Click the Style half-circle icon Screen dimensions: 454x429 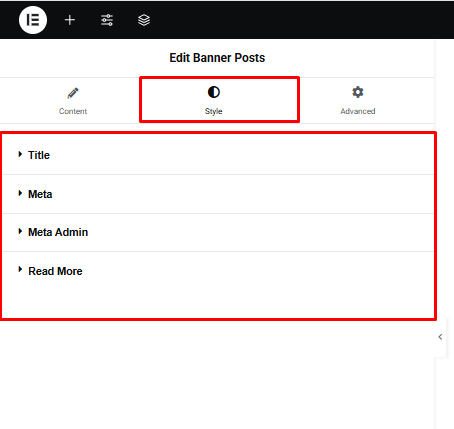tap(214, 92)
